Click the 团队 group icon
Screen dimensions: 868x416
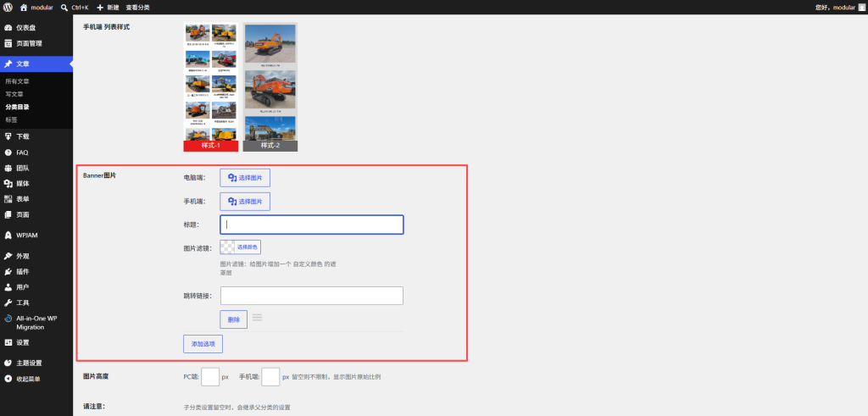point(8,168)
